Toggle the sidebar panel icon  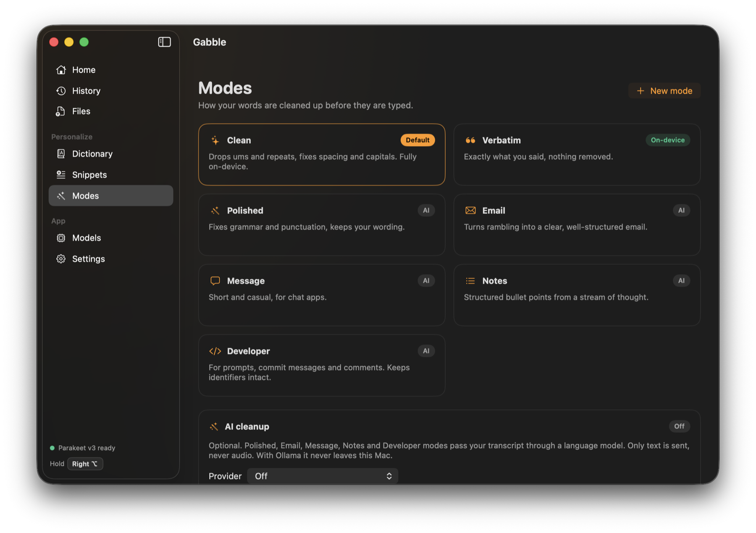164,42
